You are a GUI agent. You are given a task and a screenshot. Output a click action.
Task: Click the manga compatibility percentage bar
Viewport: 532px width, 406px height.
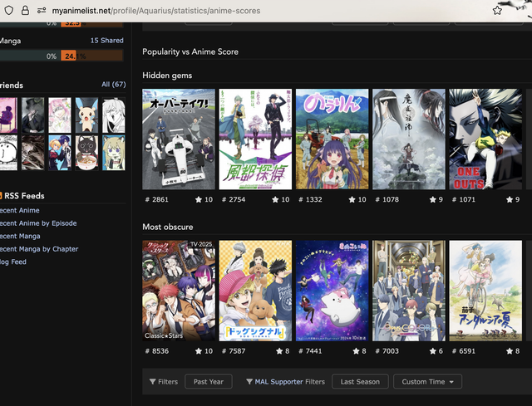click(62, 56)
